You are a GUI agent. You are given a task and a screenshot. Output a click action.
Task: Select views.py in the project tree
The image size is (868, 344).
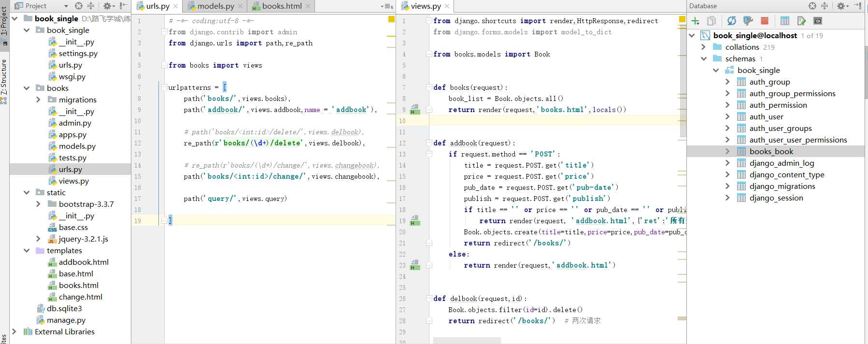[73, 181]
